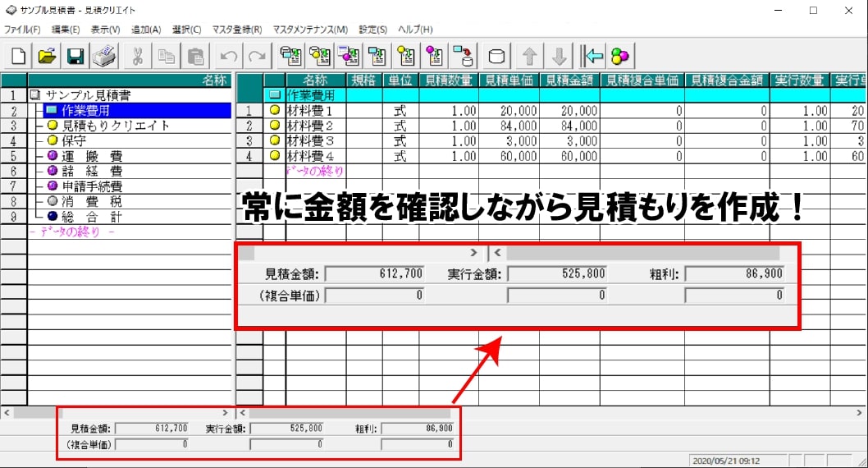Click the 材料費2 name cell
Viewport: 868px width, 468px height.
(308, 126)
